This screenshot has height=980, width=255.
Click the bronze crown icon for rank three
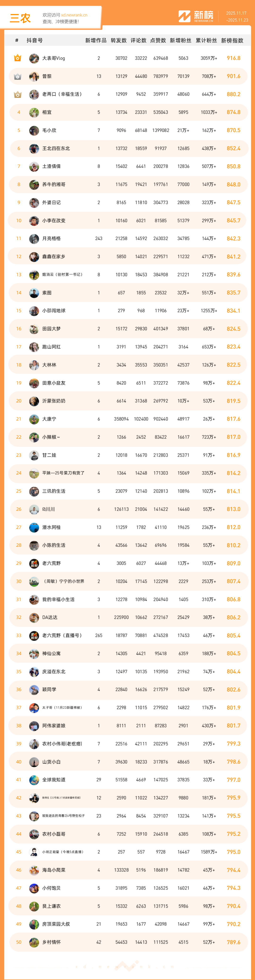coord(17,94)
